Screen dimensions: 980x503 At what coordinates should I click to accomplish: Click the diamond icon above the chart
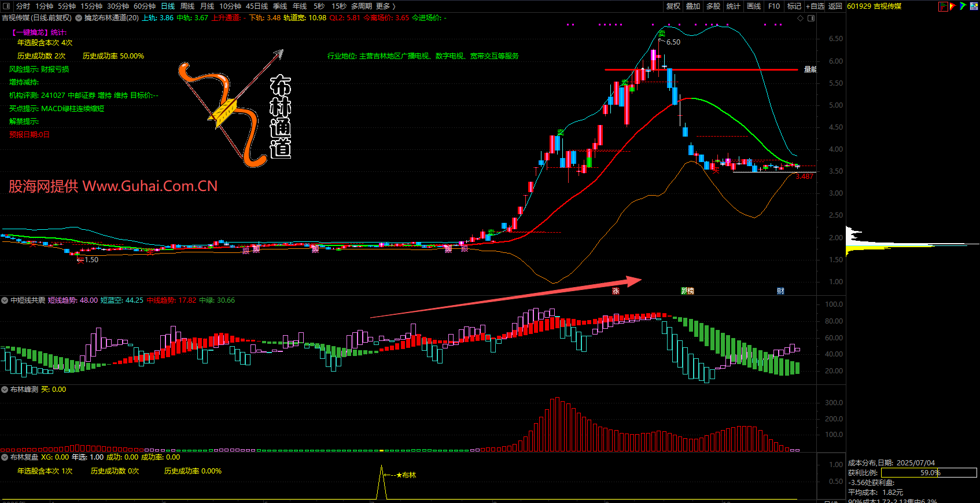(x=801, y=18)
